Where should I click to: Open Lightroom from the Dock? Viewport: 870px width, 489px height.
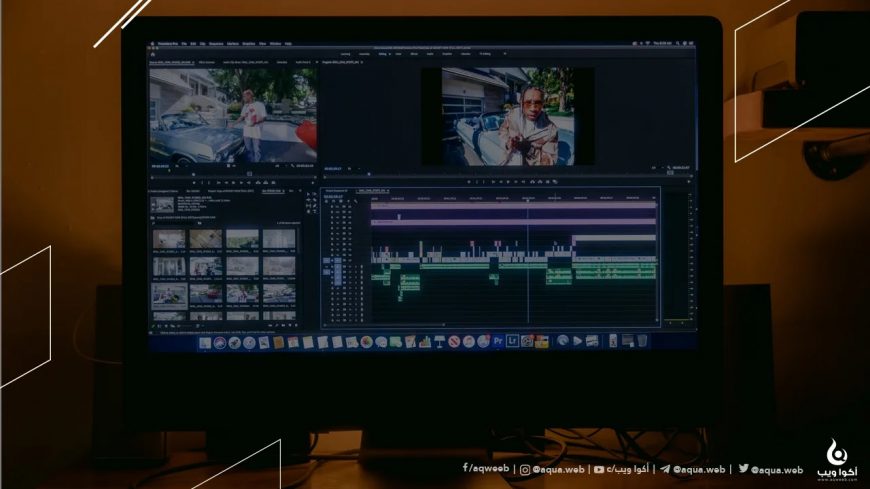click(x=512, y=341)
